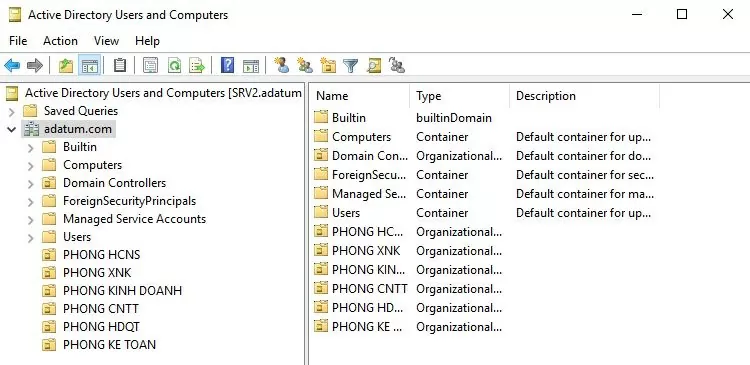Image resolution: width=750 pixels, height=365 pixels.
Task: Create a new group via toolbar icon
Action: click(305, 65)
